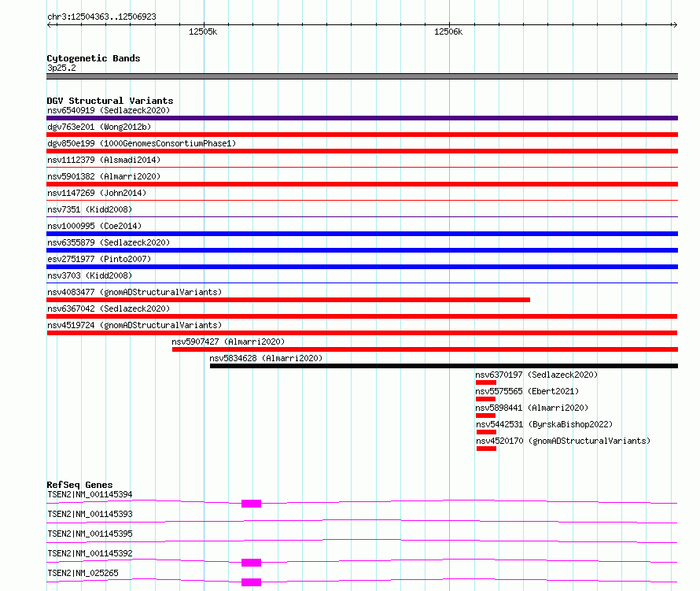Click the blue bar under nsv1000995
The width and height of the screenshot is (700, 591).
[362, 234]
